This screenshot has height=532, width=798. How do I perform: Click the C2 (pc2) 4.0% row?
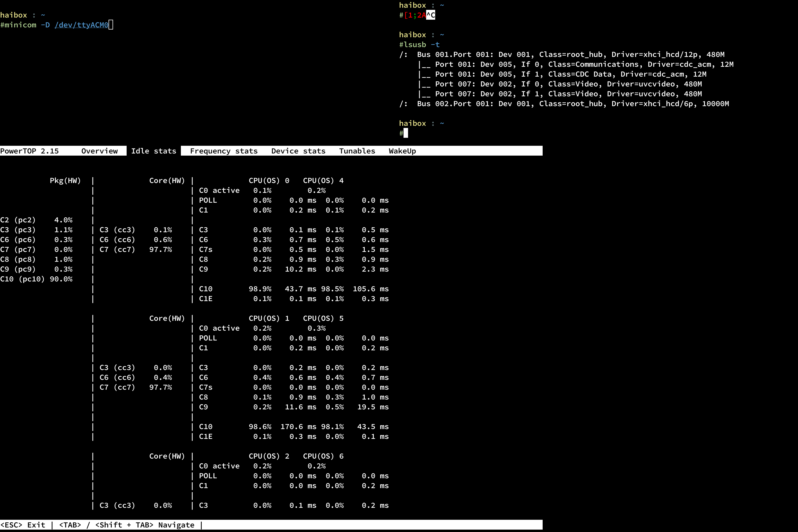click(x=36, y=220)
